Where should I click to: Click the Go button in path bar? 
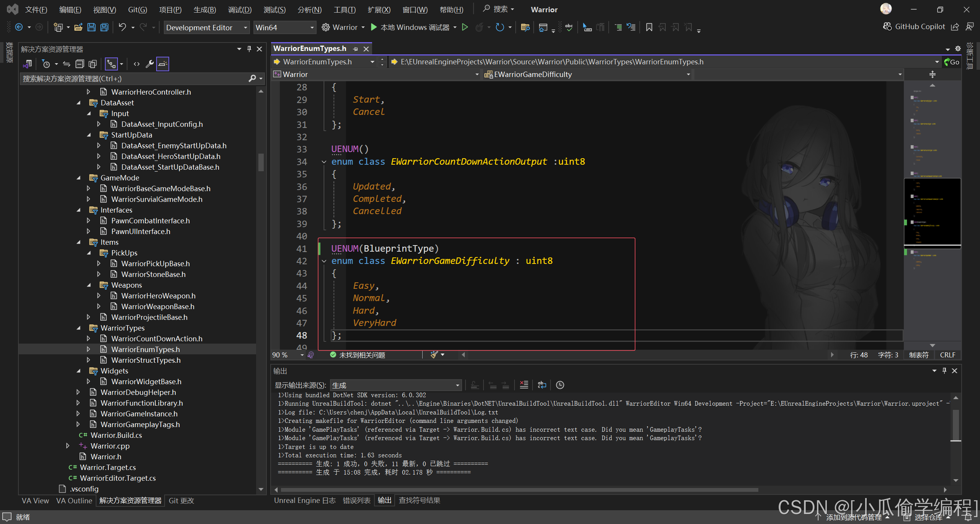951,62
